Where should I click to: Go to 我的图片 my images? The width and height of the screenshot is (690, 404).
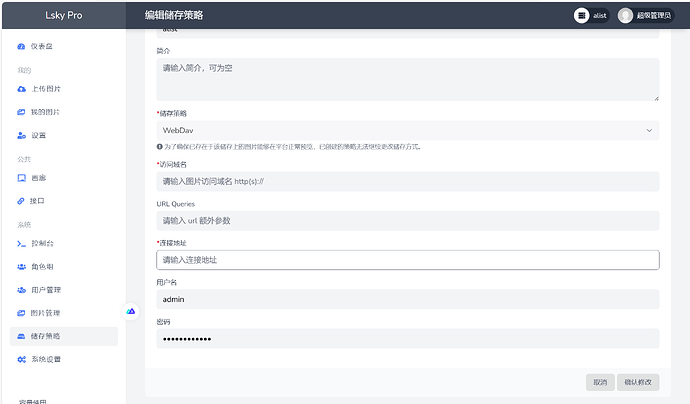pyautogui.click(x=64, y=112)
